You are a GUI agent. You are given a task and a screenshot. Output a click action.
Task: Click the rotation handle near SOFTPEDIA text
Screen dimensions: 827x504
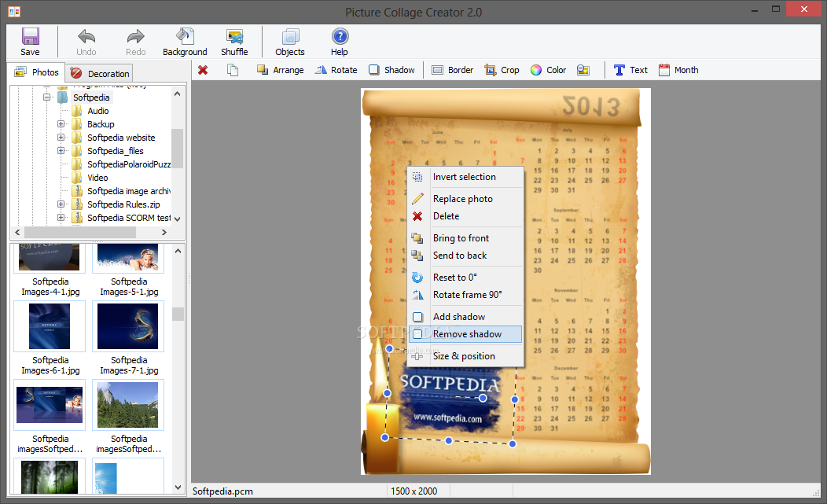tap(483, 398)
